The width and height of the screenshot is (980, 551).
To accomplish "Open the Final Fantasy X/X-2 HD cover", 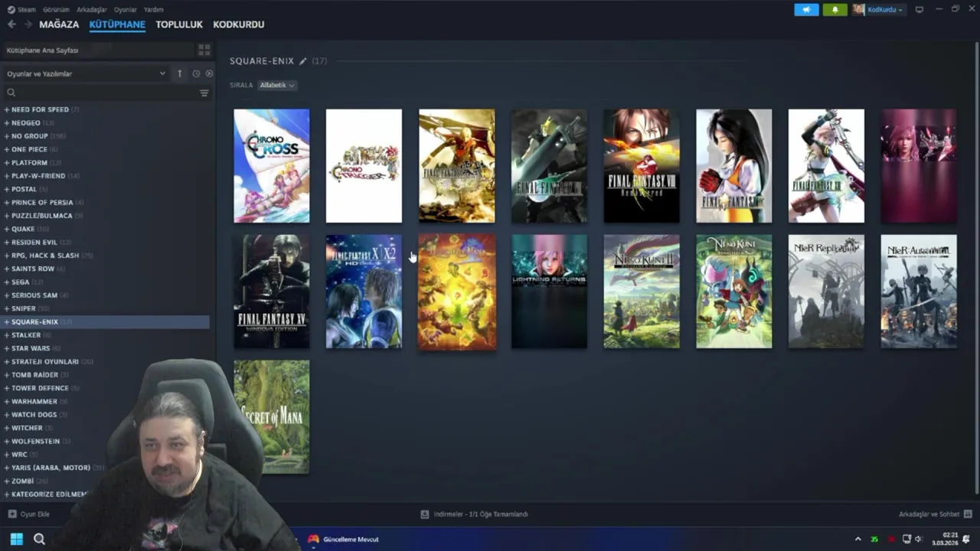I will (364, 292).
